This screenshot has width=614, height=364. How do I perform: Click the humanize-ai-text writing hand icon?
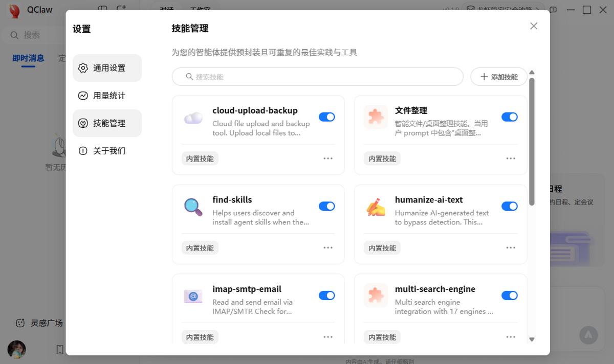pos(376,207)
